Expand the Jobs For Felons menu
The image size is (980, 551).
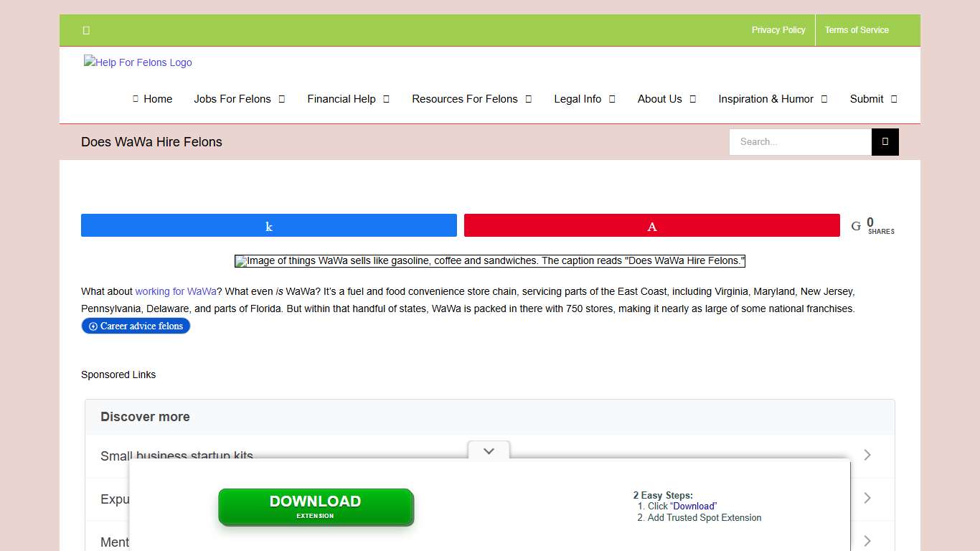click(239, 99)
